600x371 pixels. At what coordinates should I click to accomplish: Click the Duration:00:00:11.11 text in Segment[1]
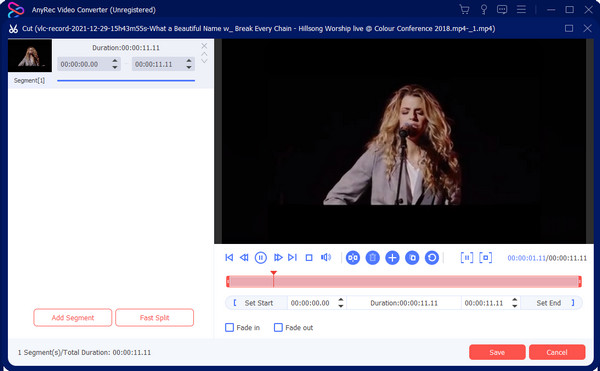click(126, 48)
